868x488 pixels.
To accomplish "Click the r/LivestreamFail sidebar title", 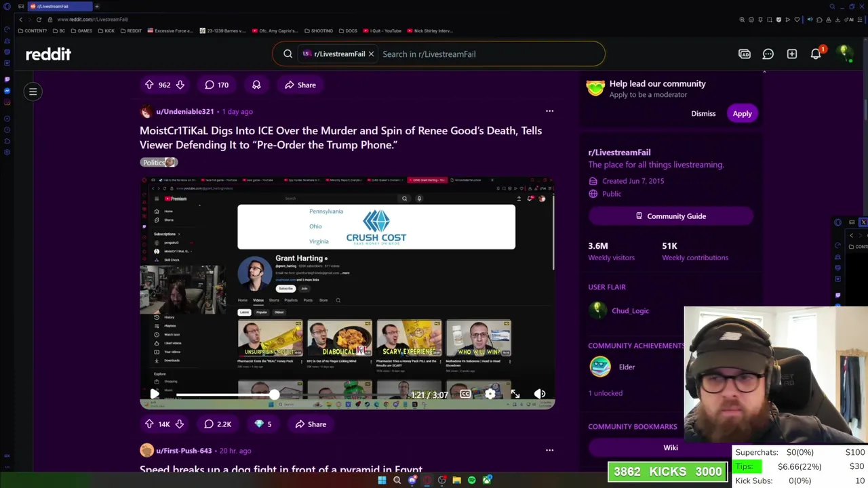I will click(619, 152).
